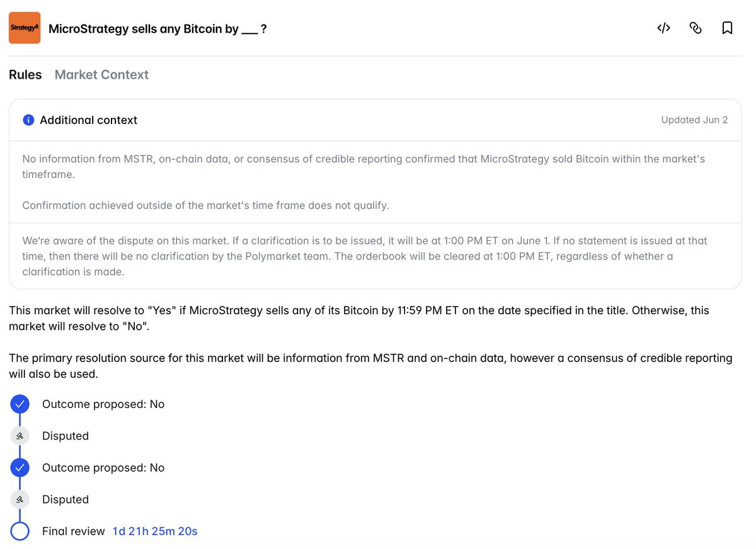Select the Rules tab
The image size is (756, 549).
click(25, 74)
